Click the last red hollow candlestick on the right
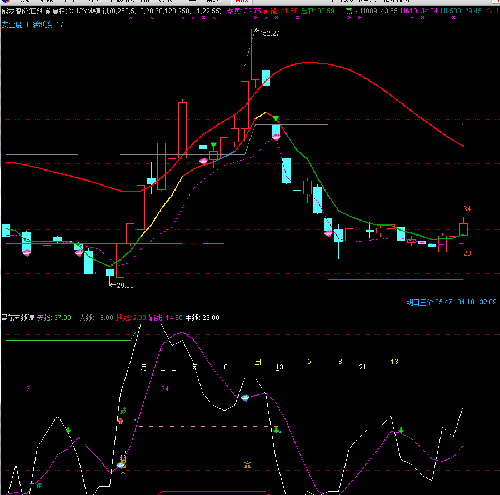Screen dimensions: 500x495 (x=463, y=229)
